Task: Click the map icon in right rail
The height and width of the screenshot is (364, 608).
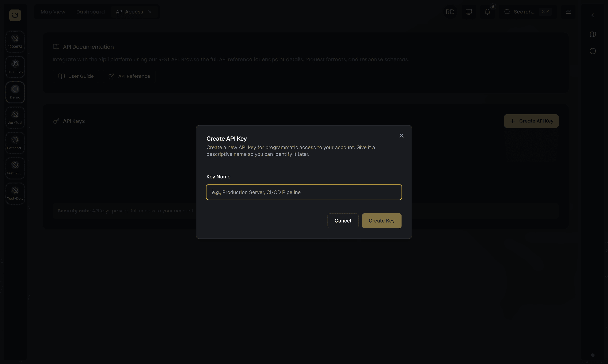Action: [593, 34]
